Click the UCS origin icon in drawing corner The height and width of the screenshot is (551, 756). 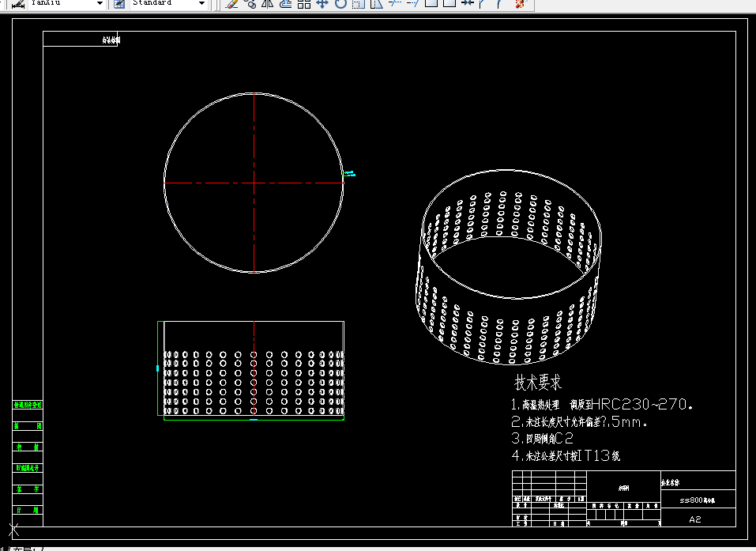tap(14, 530)
